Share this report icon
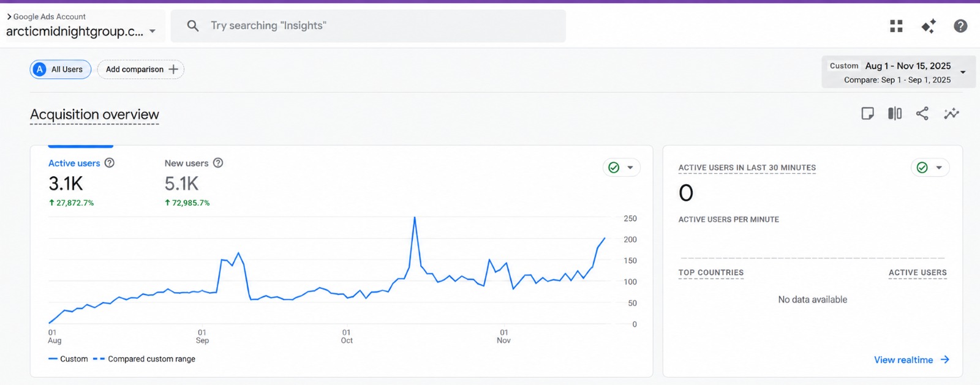The width and height of the screenshot is (980, 385). (922, 113)
